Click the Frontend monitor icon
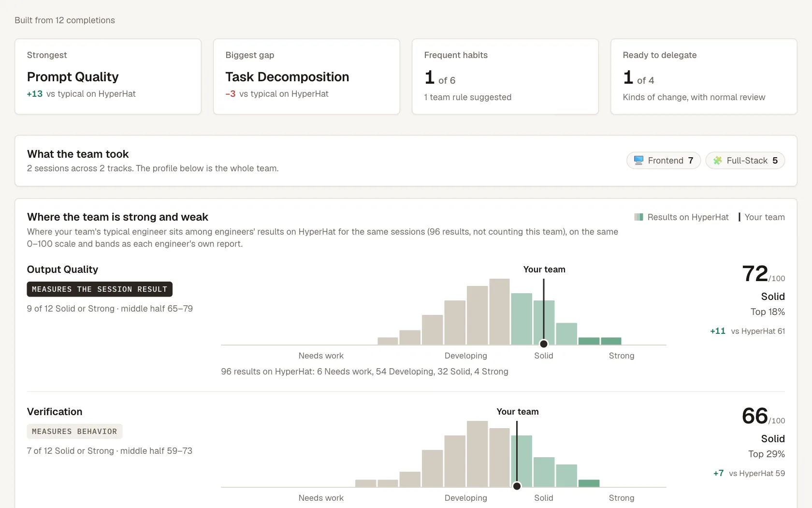The height and width of the screenshot is (508, 812). pyautogui.click(x=638, y=160)
